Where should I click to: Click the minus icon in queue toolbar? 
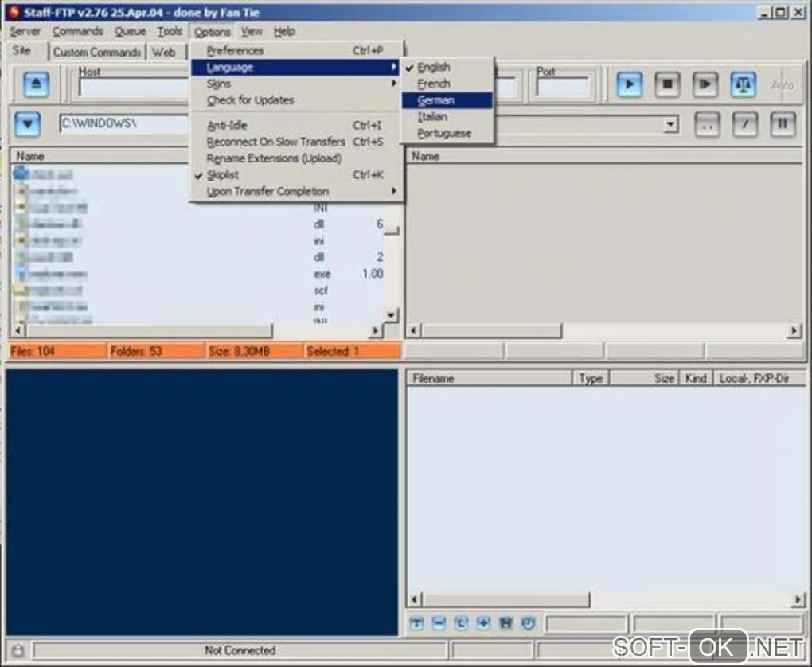[439, 623]
